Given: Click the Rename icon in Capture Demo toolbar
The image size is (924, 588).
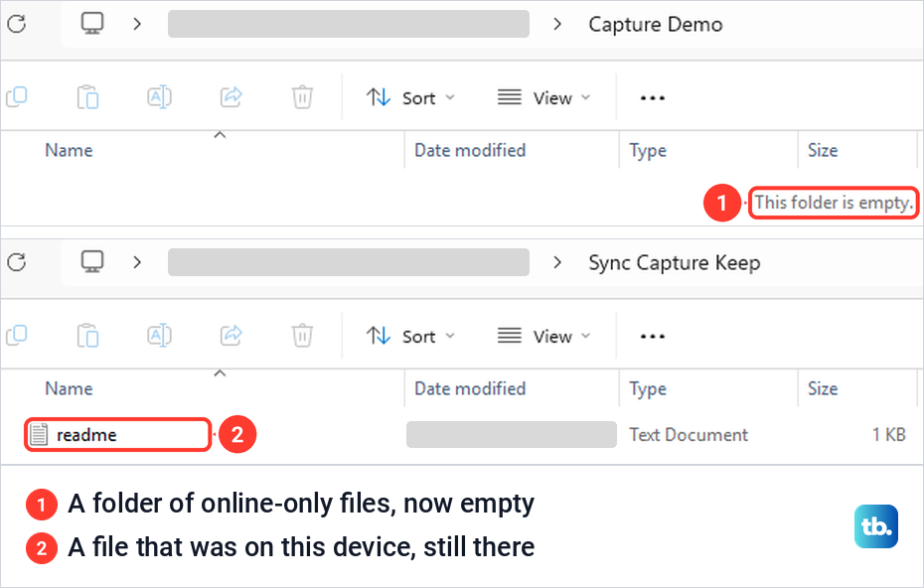Looking at the screenshot, I should click(x=159, y=97).
